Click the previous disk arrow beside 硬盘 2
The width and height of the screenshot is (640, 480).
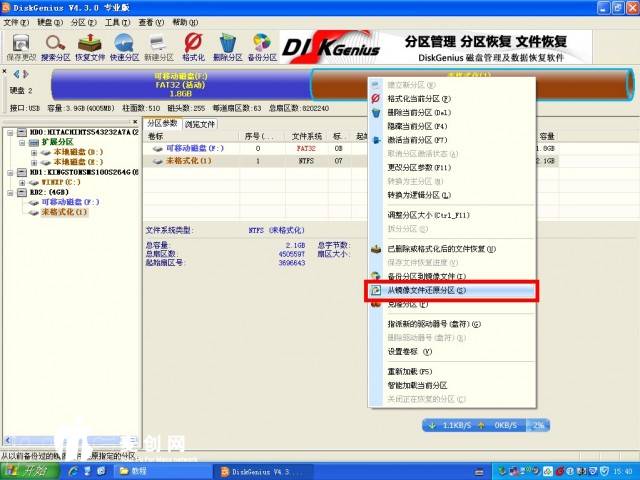(x=14, y=74)
